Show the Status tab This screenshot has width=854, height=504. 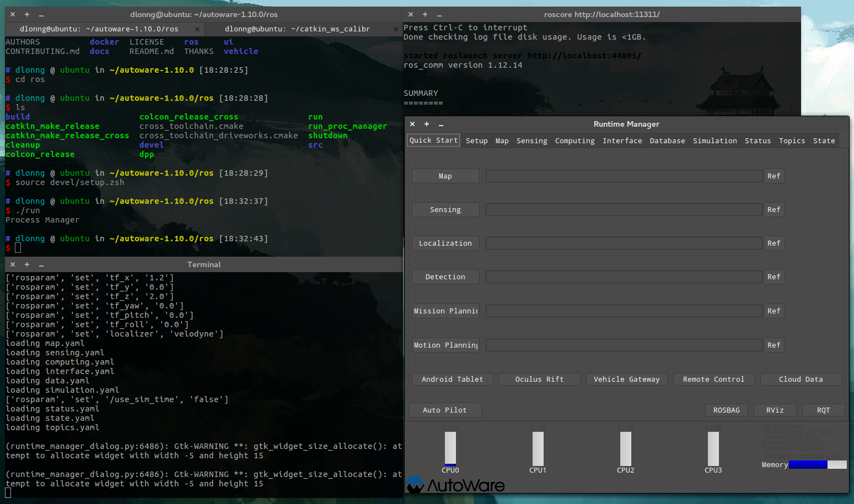coord(758,141)
